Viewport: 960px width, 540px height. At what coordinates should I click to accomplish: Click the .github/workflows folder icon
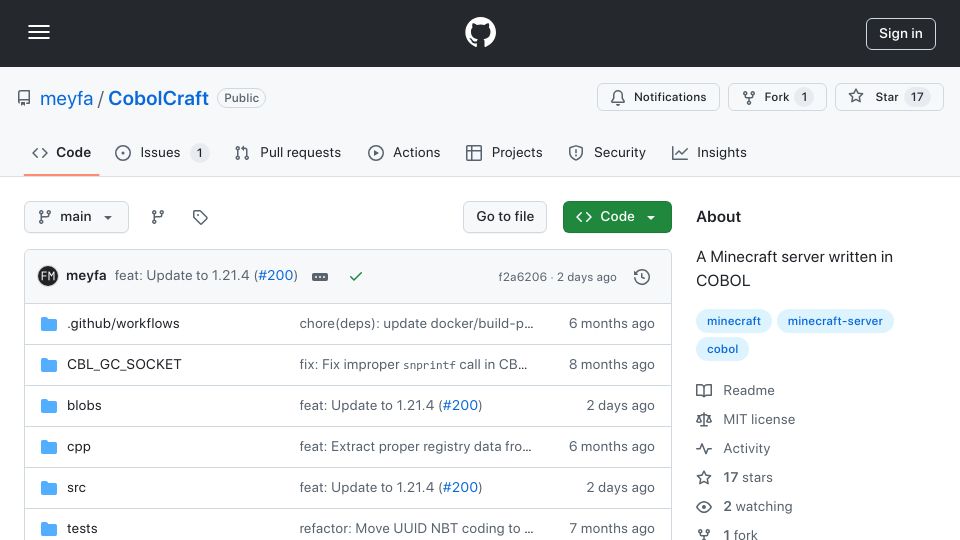pyautogui.click(x=49, y=323)
